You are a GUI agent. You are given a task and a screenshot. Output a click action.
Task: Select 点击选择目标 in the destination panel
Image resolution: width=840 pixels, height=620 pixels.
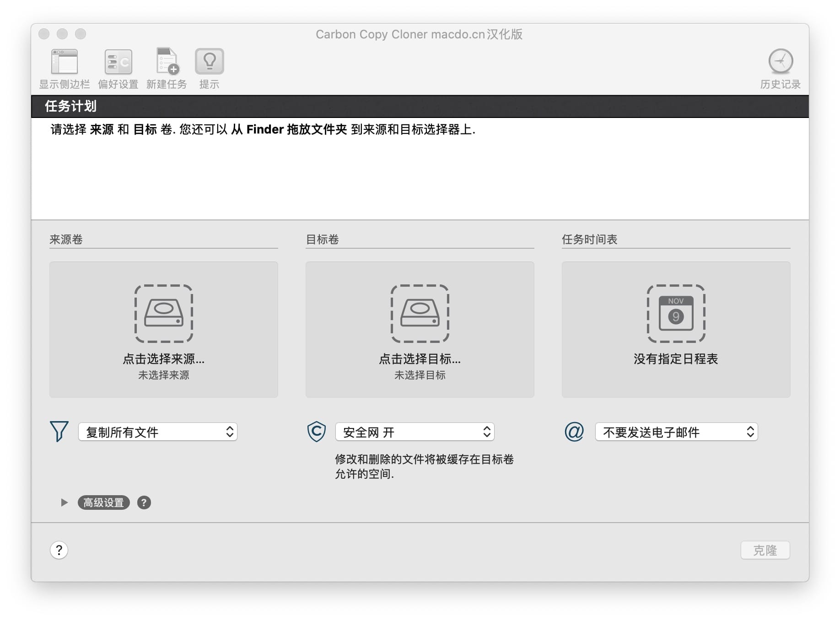pyautogui.click(x=420, y=359)
